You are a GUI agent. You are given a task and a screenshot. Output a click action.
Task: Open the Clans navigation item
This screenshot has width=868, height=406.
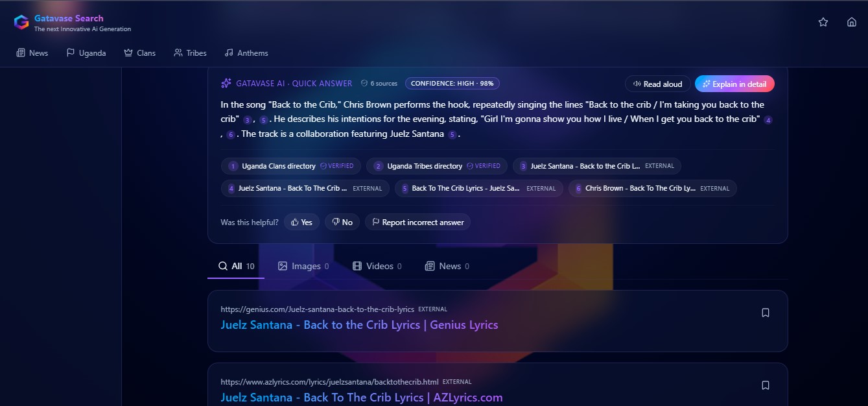pyautogui.click(x=140, y=53)
